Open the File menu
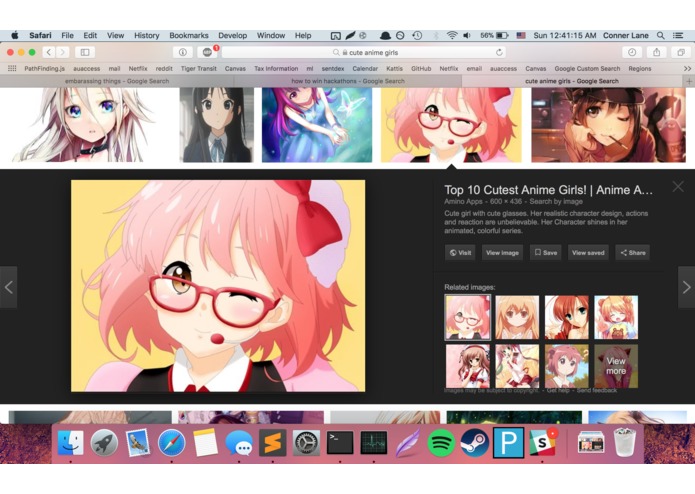The width and height of the screenshot is (695, 494). [x=67, y=35]
